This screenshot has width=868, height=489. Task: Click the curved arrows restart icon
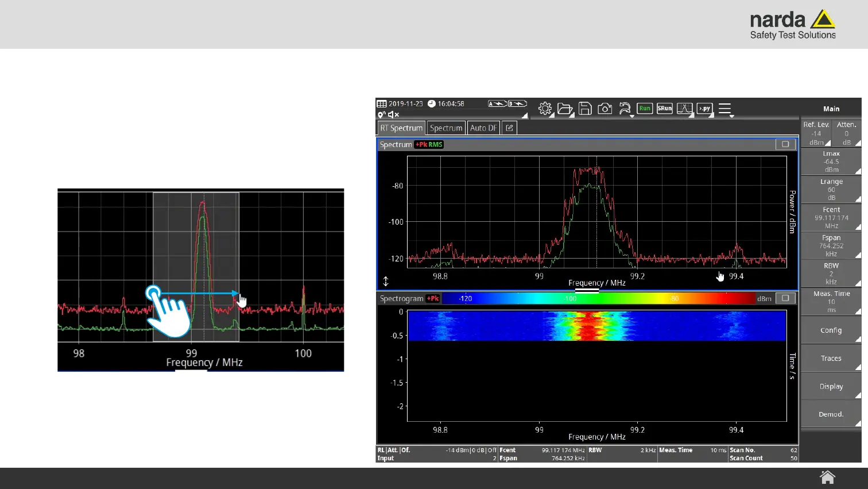pyautogui.click(x=625, y=109)
